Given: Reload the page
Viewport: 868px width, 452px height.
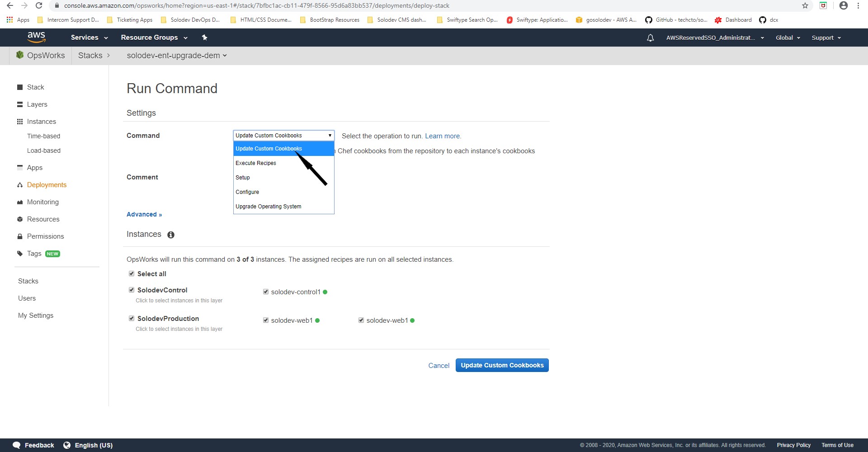Looking at the screenshot, I should click(x=39, y=5).
